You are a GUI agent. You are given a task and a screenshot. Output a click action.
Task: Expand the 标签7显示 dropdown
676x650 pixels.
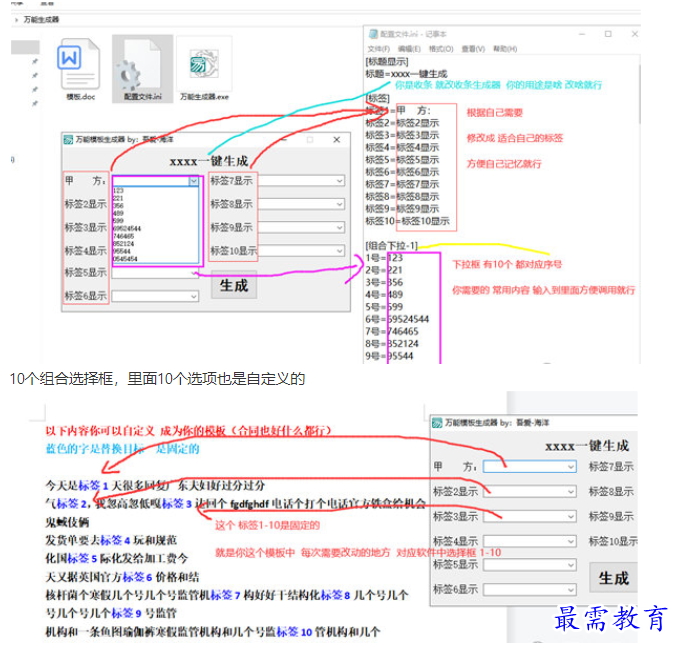(x=340, y=181)
